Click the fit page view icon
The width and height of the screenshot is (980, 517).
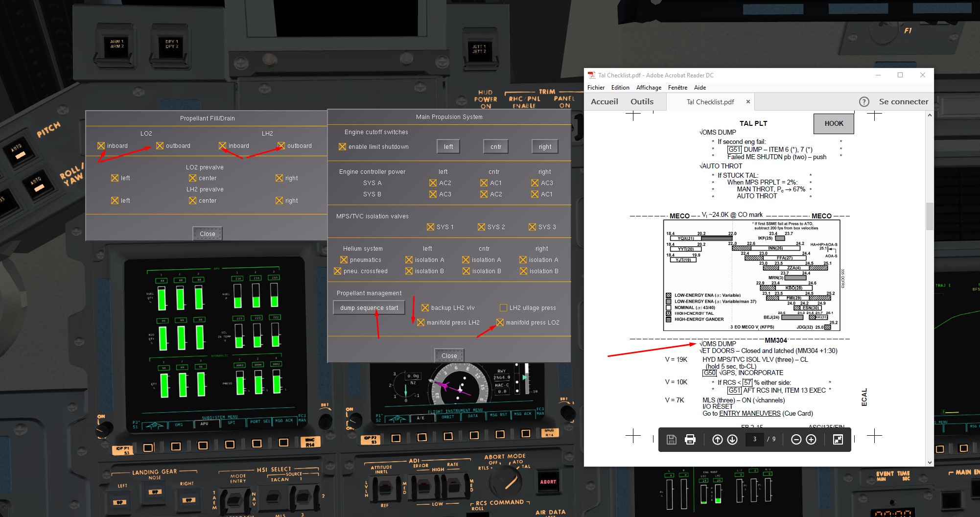(x=838, y=440)
